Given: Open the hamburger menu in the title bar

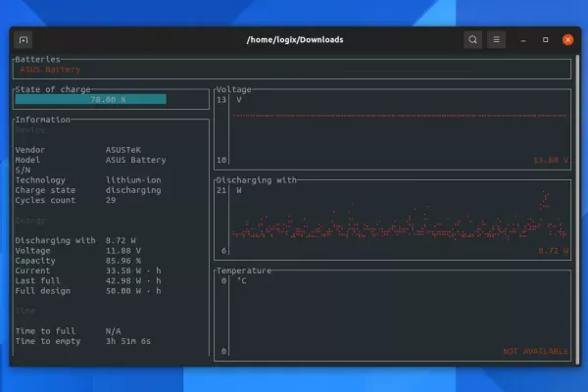Looking at the screenshot, I should (496, 40).
